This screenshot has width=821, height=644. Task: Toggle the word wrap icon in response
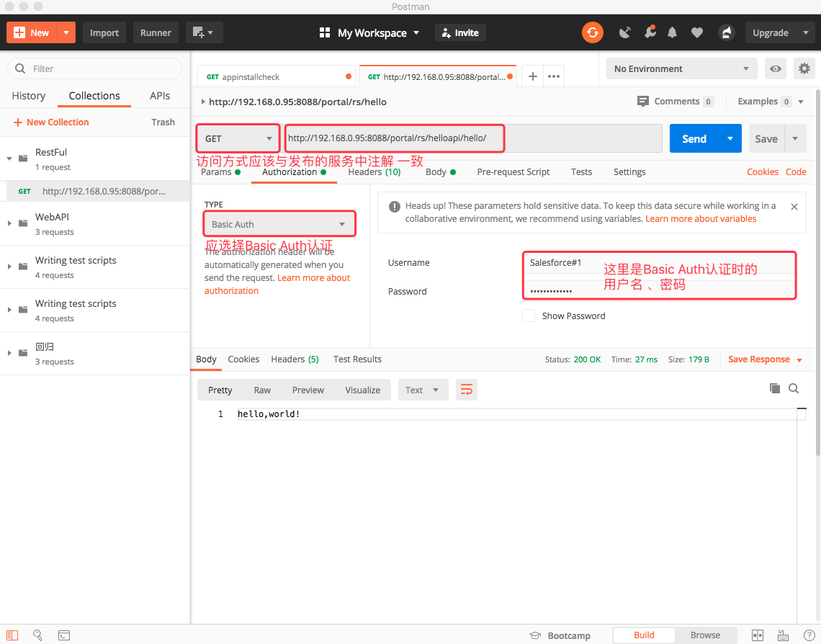(467, 390)
